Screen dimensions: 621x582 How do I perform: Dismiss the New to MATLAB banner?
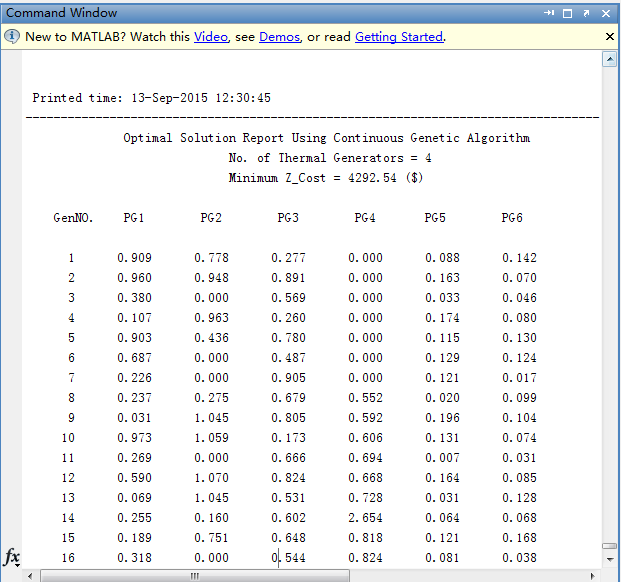coord(610,36)
